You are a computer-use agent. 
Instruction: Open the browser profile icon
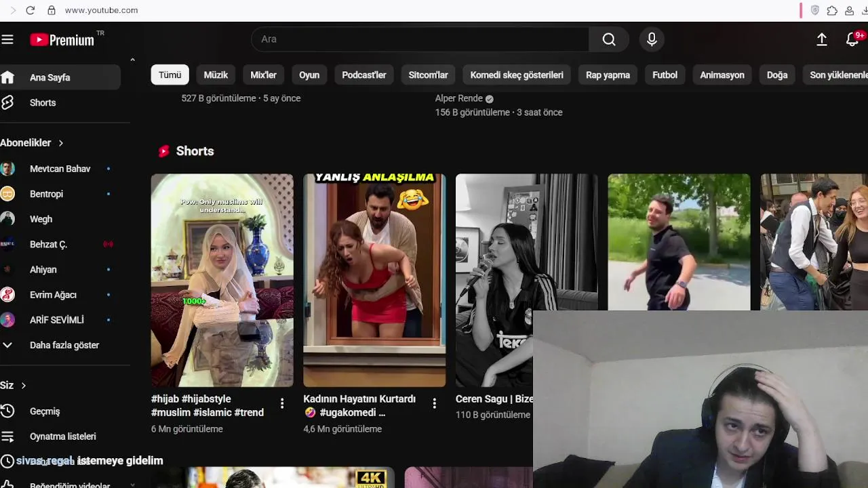tap(849, 10)
